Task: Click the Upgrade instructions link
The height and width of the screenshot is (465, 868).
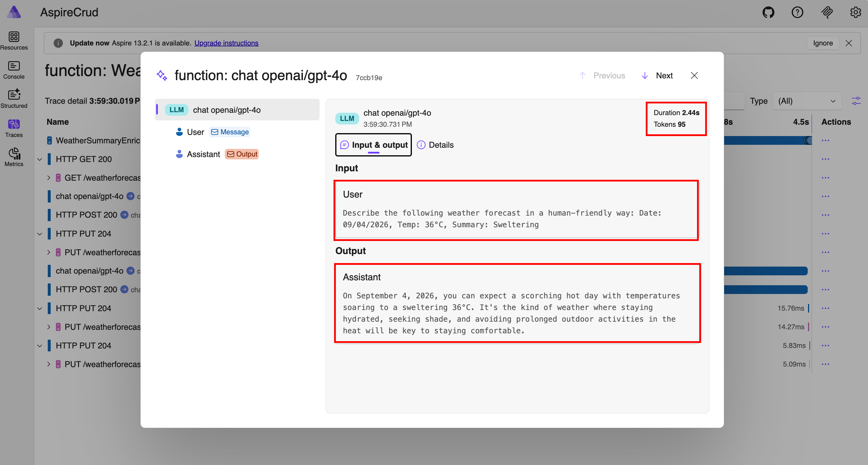Action: 226,43
